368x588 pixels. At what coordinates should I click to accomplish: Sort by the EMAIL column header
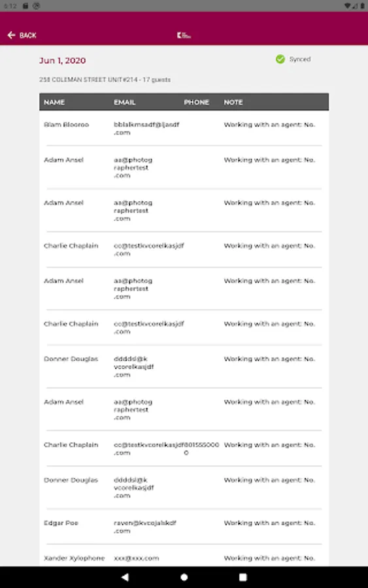(125, 103)
